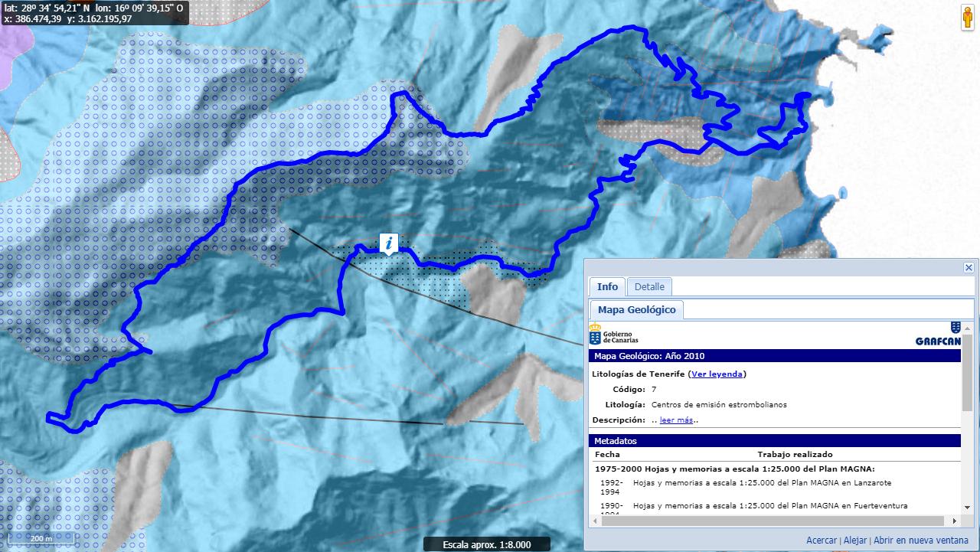Click the horizontal scroll-left arrow in the panel
The width and height of the screenshot is (980, 552).
[595, 521]
